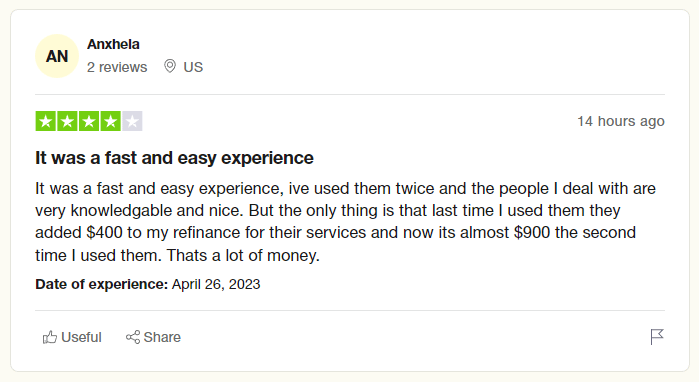Mark review as Useful via its label

pyautogui.click(x=81, y=337)
